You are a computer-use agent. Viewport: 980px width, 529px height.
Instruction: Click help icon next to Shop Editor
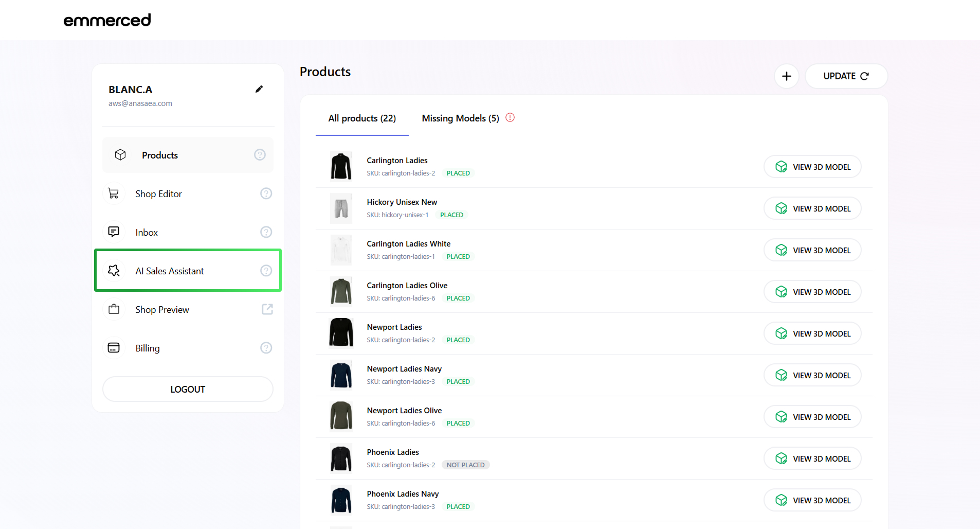[266, 193]
